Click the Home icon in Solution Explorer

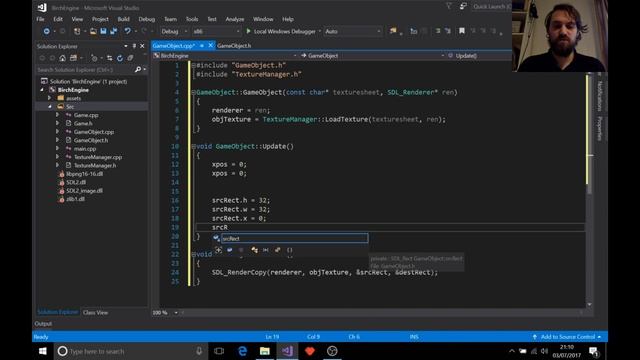click(62, 58)
